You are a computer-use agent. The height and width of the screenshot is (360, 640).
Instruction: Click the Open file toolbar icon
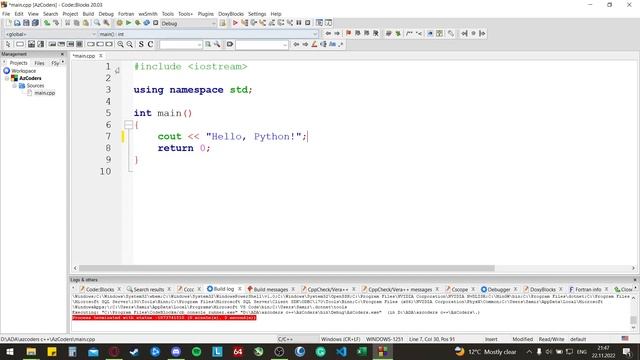(x=17, y=23)
